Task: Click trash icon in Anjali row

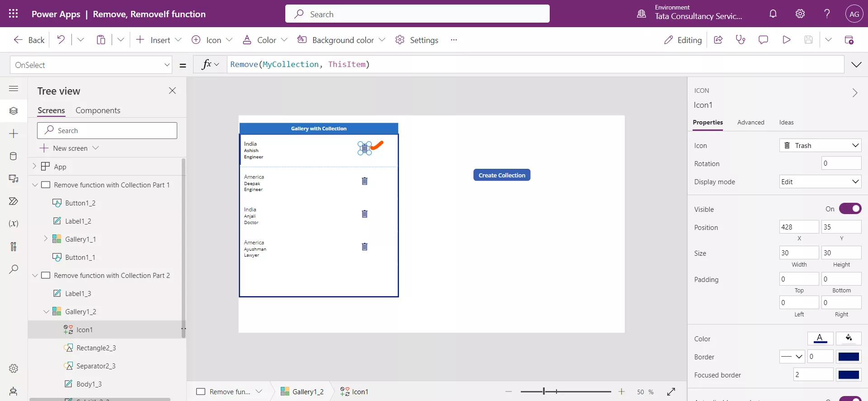Action: (364, 214)
